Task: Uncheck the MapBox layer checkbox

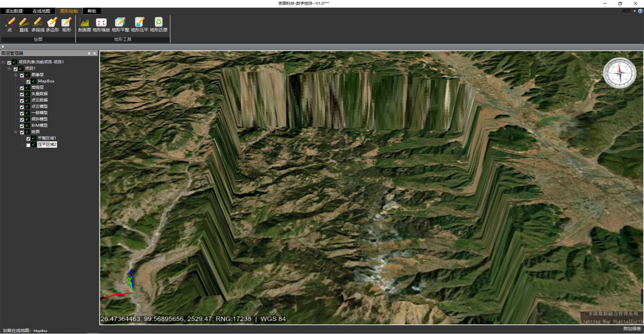Action: pyautogui.click(x=28, y=81)
